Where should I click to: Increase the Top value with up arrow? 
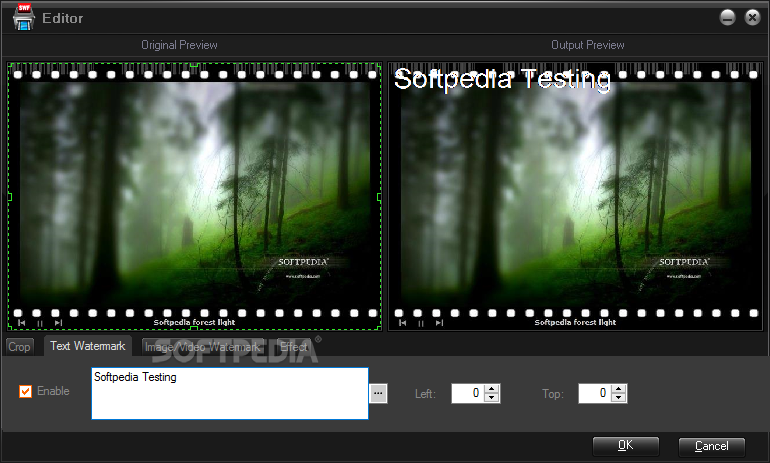coord(619,388)
